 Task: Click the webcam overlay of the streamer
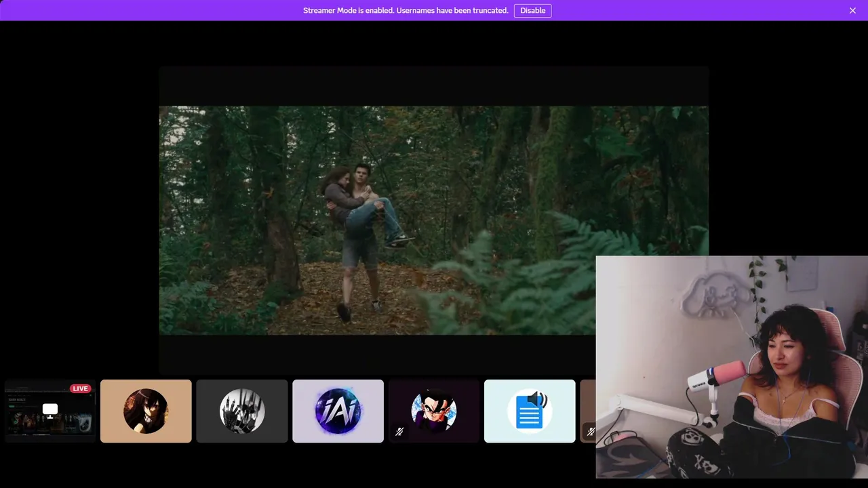[732, 367]
